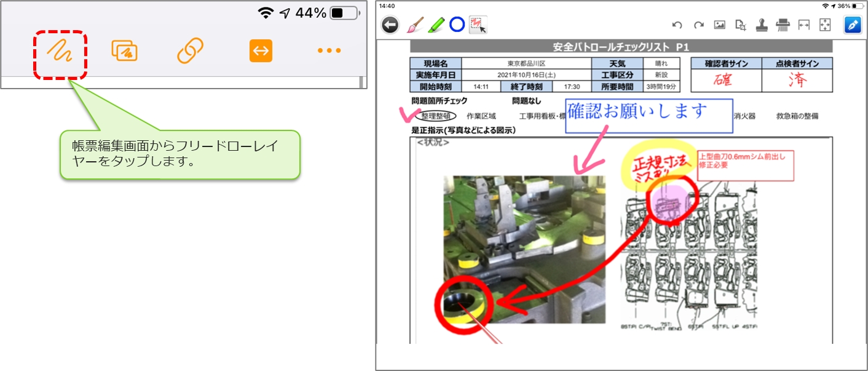Viewport: 868px width, 371px height.
Task: Tap the 開始時刻 header cell
Action: [x=436, y=87]
